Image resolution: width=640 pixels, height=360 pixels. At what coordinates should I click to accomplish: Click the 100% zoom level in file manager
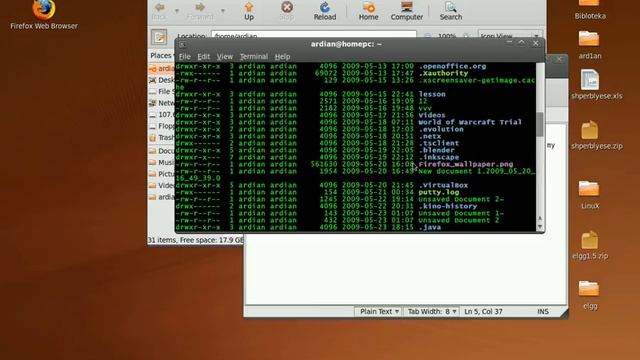(447, 36)
